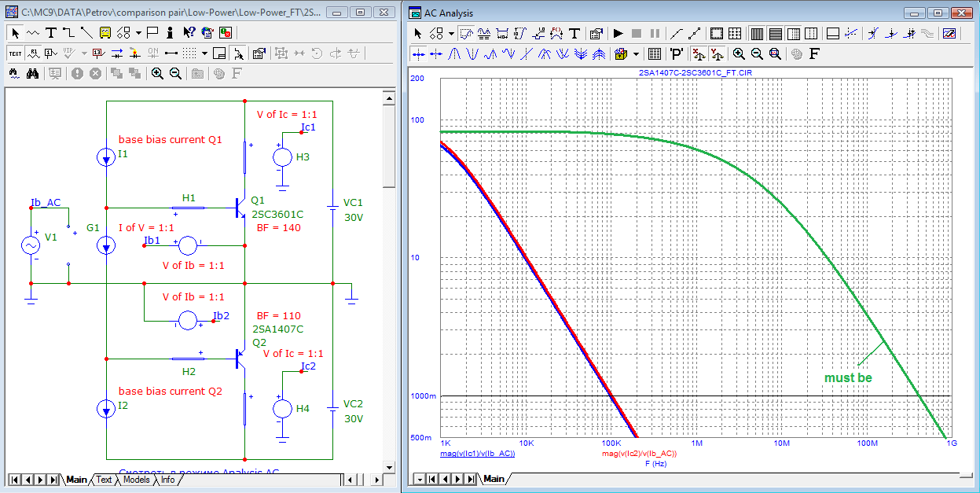Zoom out on the schematic window
Image resolution: width=980 pixels, height=493 pixels.
[x=175, y=73]
